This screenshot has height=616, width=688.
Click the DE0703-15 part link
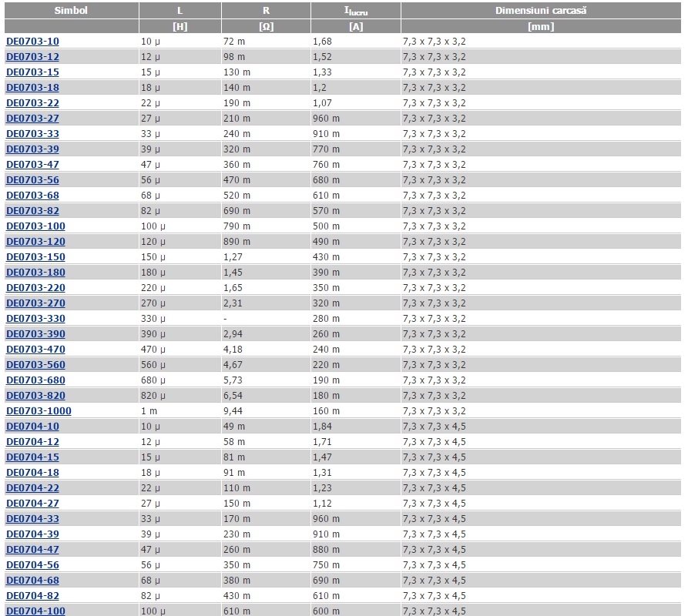click(32, 72)
